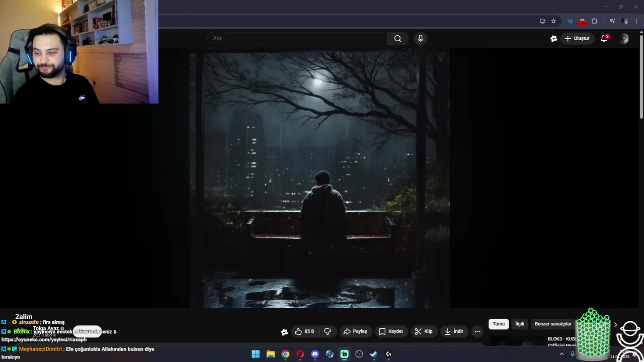The width and height of the screenshot is (644, 362).
Task: Save the video with Kaydet
Action: 391,331
